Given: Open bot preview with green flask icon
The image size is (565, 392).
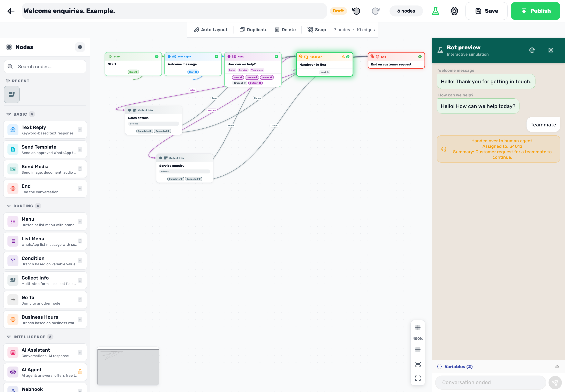Looking at the screenshot, I should click(436, 11).
